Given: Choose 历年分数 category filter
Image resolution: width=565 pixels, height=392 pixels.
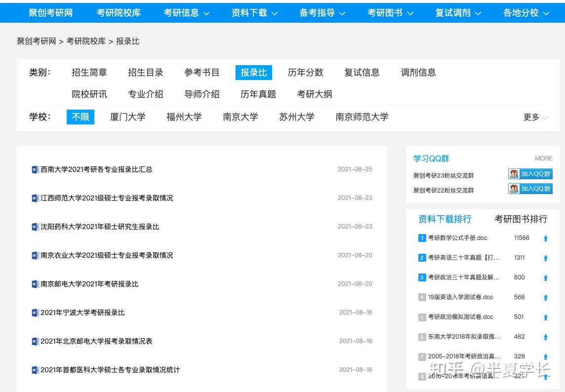Looking at the screenshot, I should (x=306, y=73).
